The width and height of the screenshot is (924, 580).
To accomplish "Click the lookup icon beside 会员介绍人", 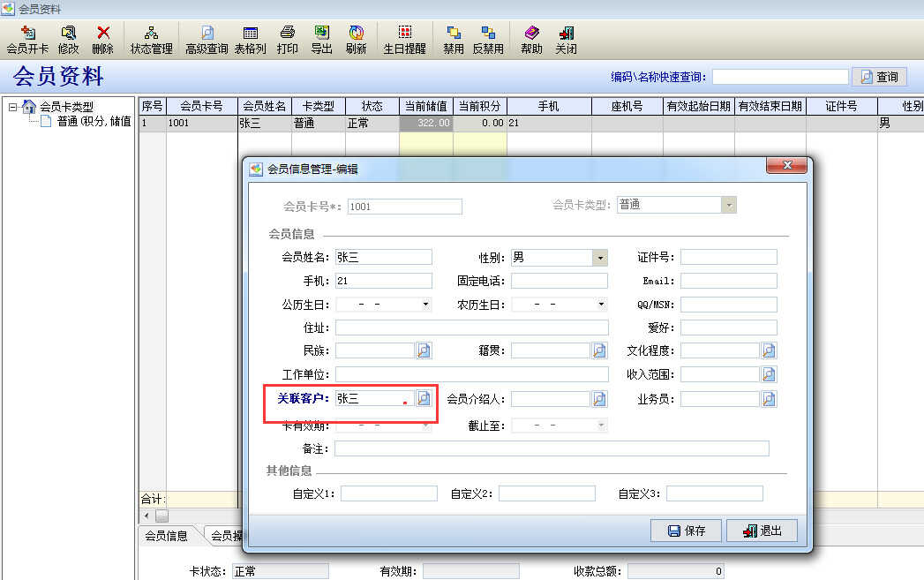I will [599, 399].
